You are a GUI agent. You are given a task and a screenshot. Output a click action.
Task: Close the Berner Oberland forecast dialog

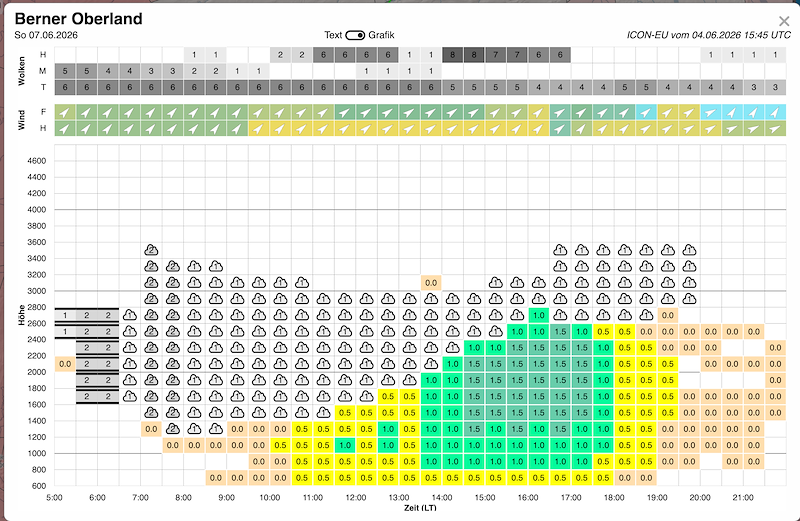(784, 21)
